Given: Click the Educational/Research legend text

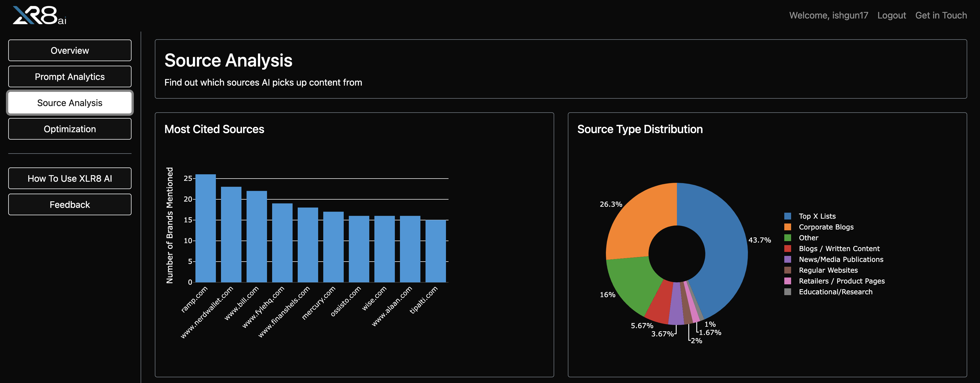Looking at the screenshot, I should (x=835, y=292).
